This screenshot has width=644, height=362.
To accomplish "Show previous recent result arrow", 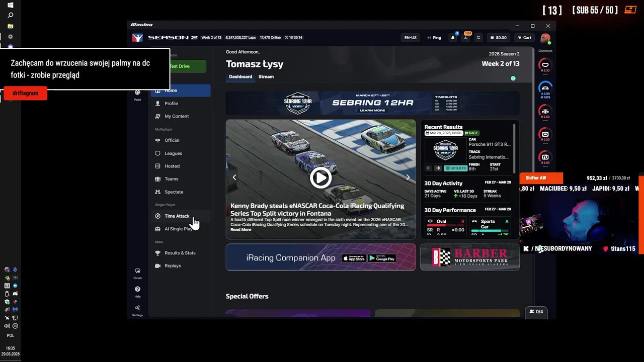I will tap(429, 168).
